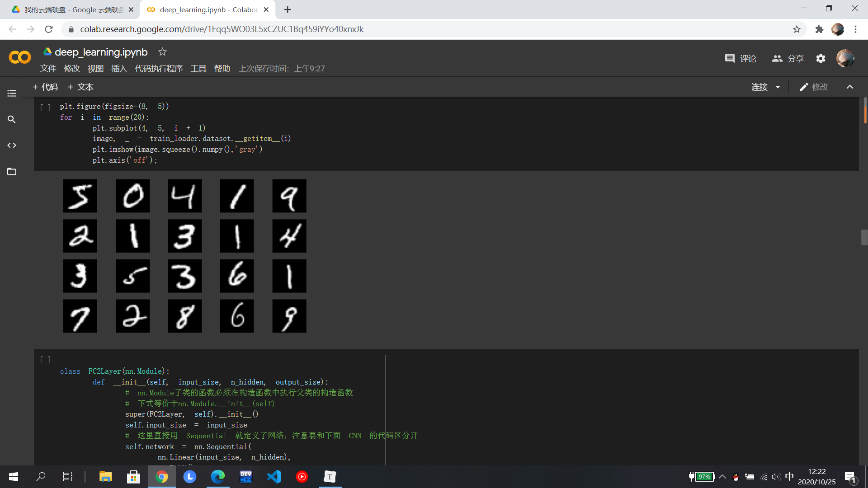
Task: Open the Files folder sidebar icon
Action: (x=12, y=172)
